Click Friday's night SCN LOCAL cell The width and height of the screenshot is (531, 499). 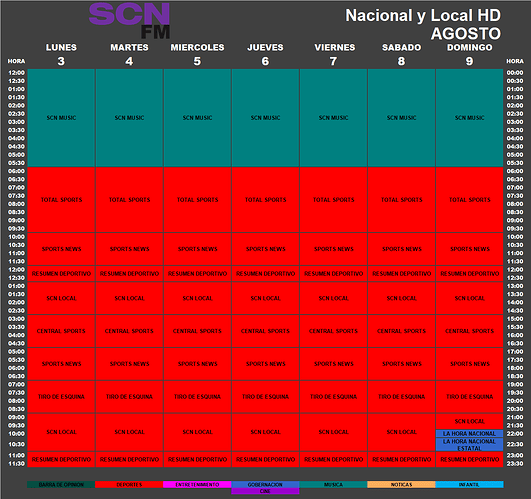pyautogui.click(x=334, y=432)
